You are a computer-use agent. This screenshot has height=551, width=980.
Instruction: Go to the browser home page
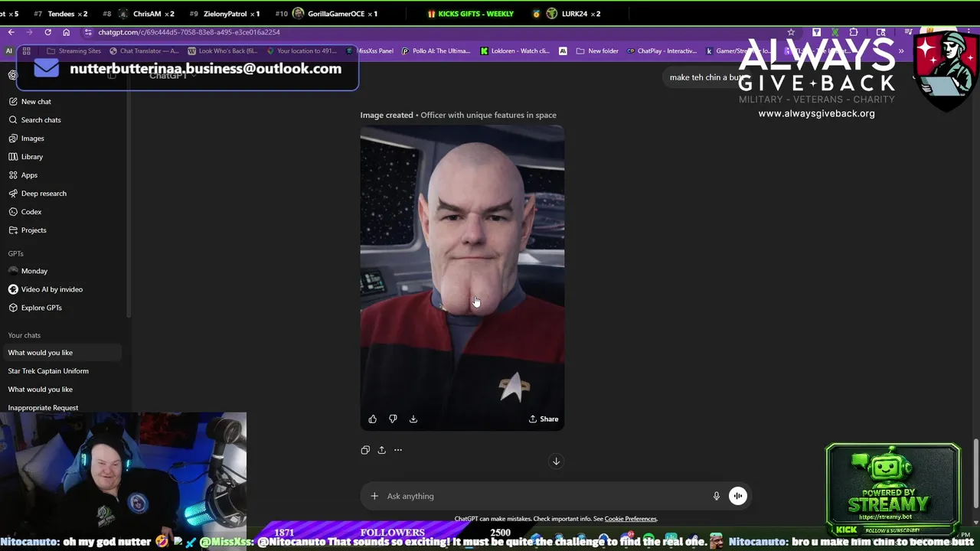pyautogui.click(x=67, y=32)
